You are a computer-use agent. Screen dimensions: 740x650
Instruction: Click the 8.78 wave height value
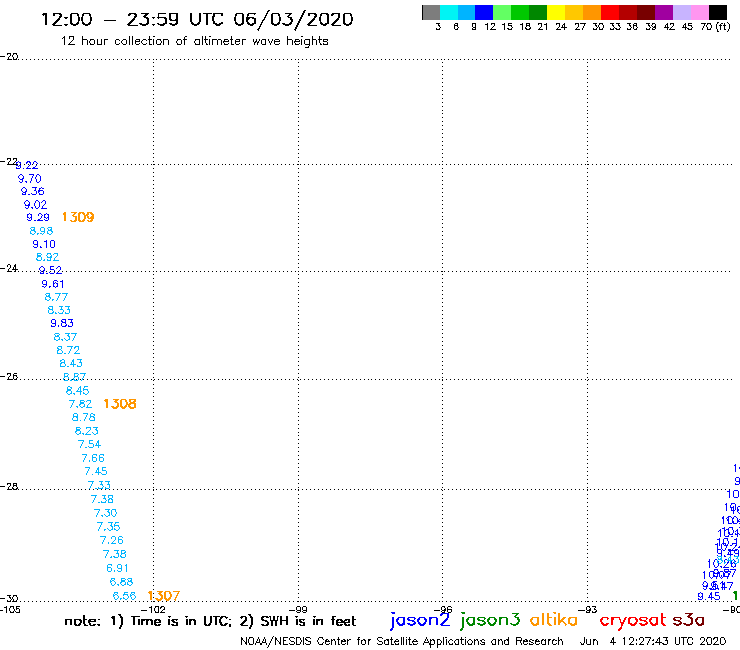[x=84, y=417]
